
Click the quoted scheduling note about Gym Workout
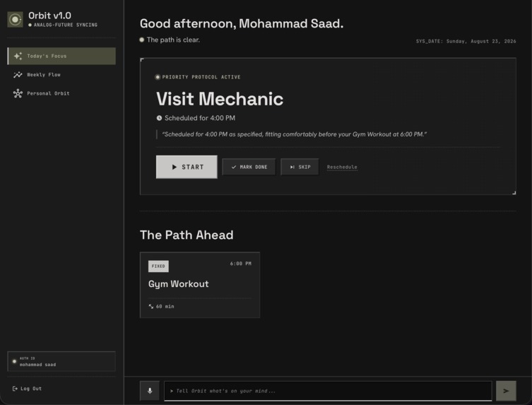(294, 134)
